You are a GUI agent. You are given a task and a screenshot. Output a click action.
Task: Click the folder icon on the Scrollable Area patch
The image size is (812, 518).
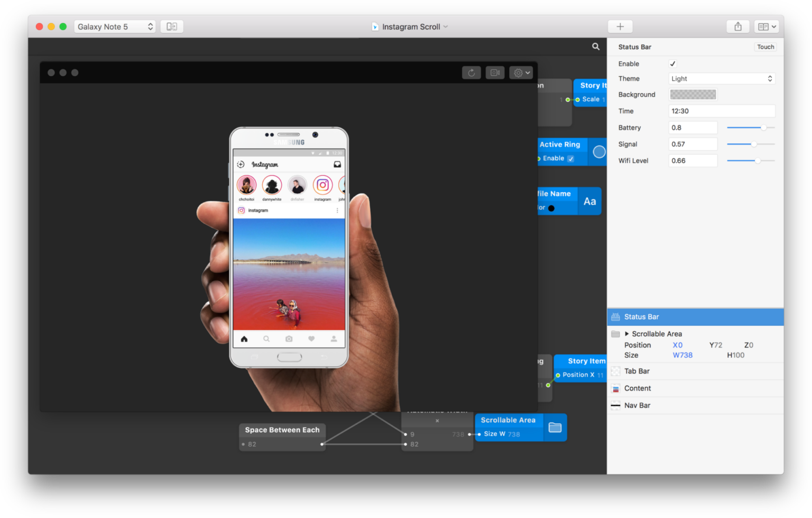coord(555,428)
